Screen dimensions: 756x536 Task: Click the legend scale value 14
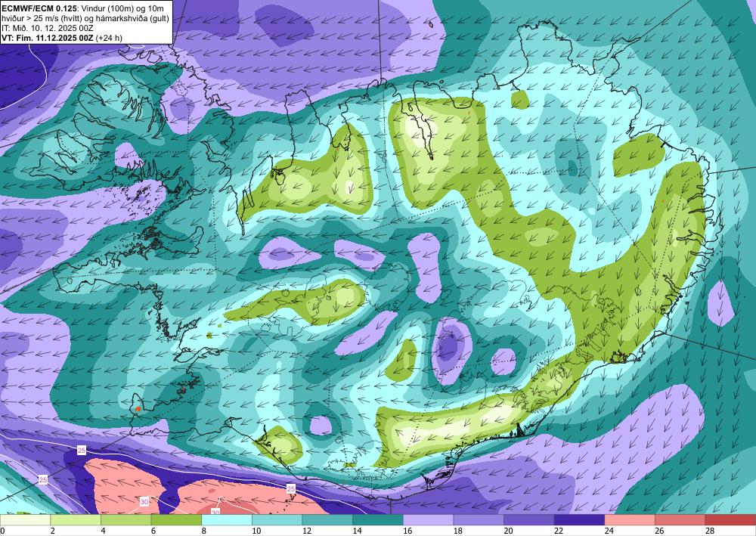point(358,531)
